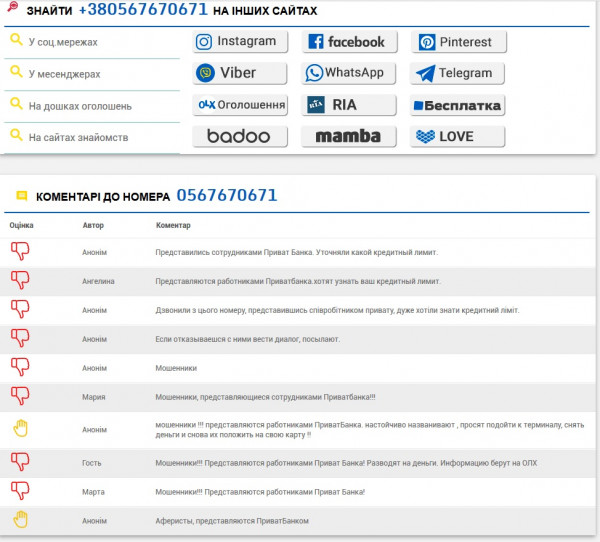Click magnifier icon beside У соц.мережах

click(16, 39)
